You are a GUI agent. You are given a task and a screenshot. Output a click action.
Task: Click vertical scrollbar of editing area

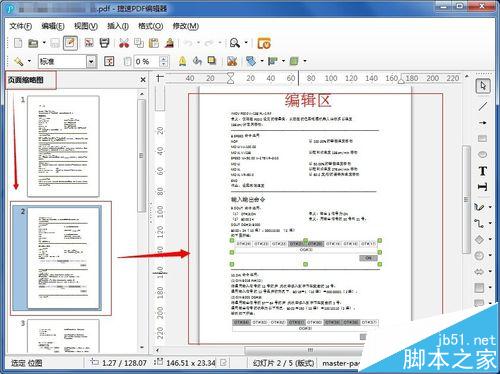(466, 200)
